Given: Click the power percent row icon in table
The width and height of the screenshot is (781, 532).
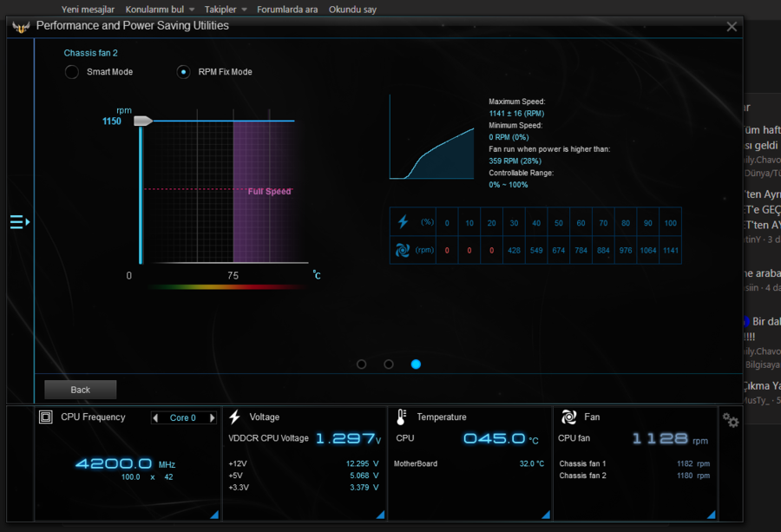Looking at the screenshot, I should click(x=403, y=222).
